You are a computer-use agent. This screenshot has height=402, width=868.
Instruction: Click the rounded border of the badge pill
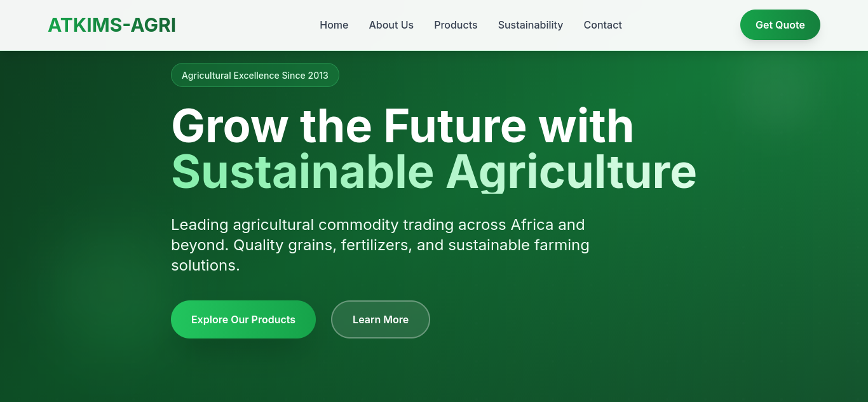tap(175, 75)
